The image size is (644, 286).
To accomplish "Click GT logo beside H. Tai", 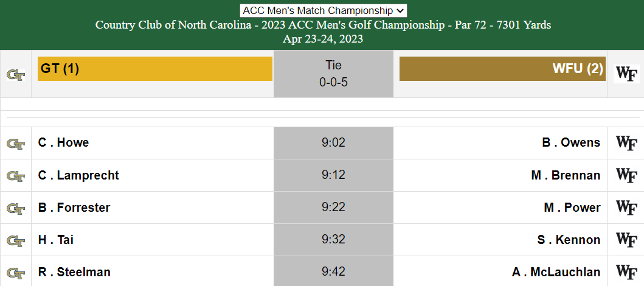I will 16,240.
